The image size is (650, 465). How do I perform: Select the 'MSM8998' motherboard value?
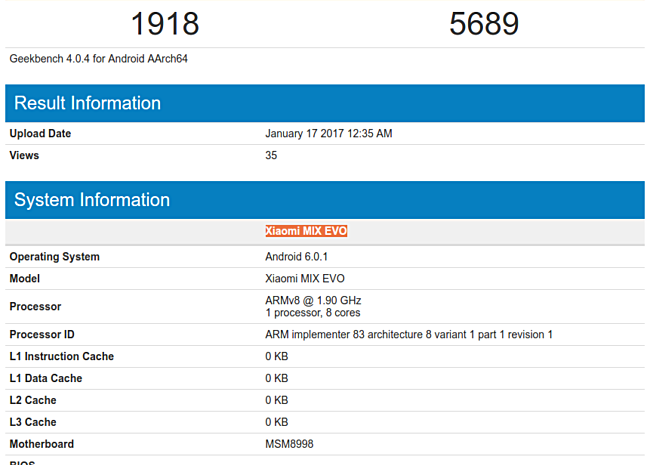(x=289, y=444)
